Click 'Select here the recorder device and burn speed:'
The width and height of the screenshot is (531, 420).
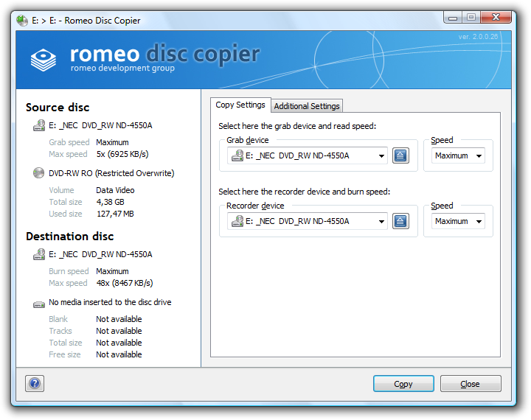coord(305,192)
